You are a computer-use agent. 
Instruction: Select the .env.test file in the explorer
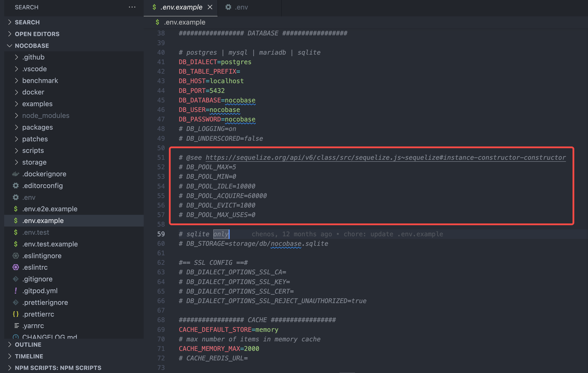tap(36, 232)
